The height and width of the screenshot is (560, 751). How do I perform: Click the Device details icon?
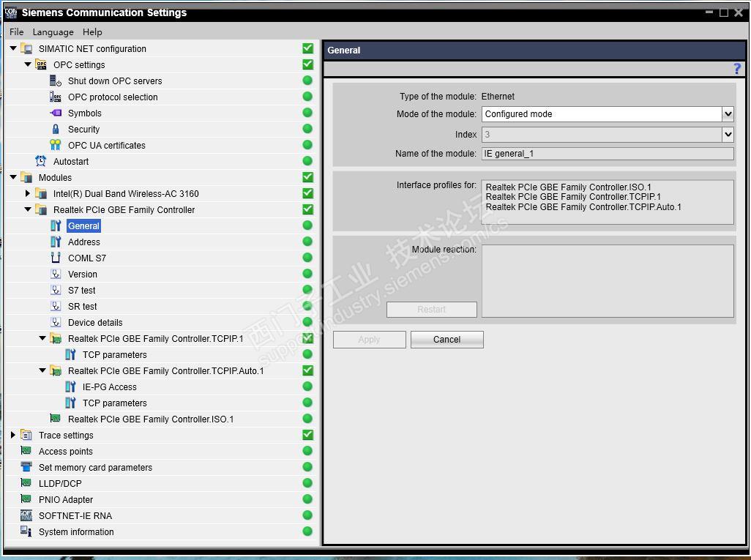[56, 322]
